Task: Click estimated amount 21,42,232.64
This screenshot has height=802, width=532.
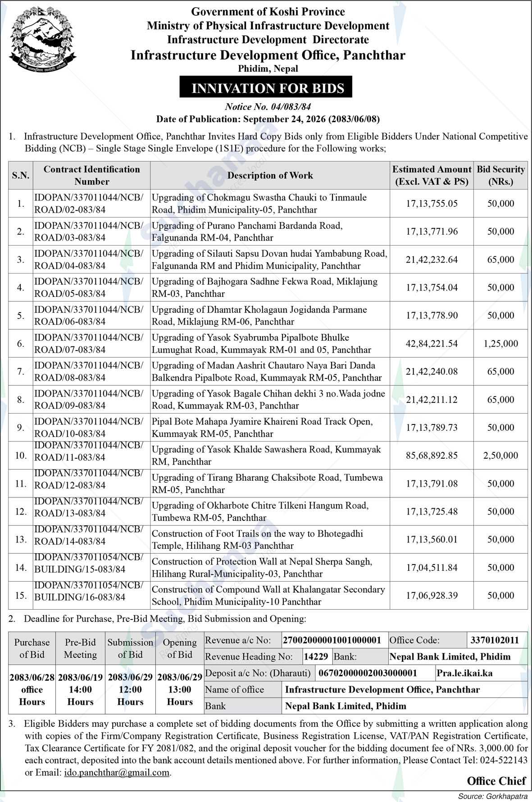Action: coord(432,260)
